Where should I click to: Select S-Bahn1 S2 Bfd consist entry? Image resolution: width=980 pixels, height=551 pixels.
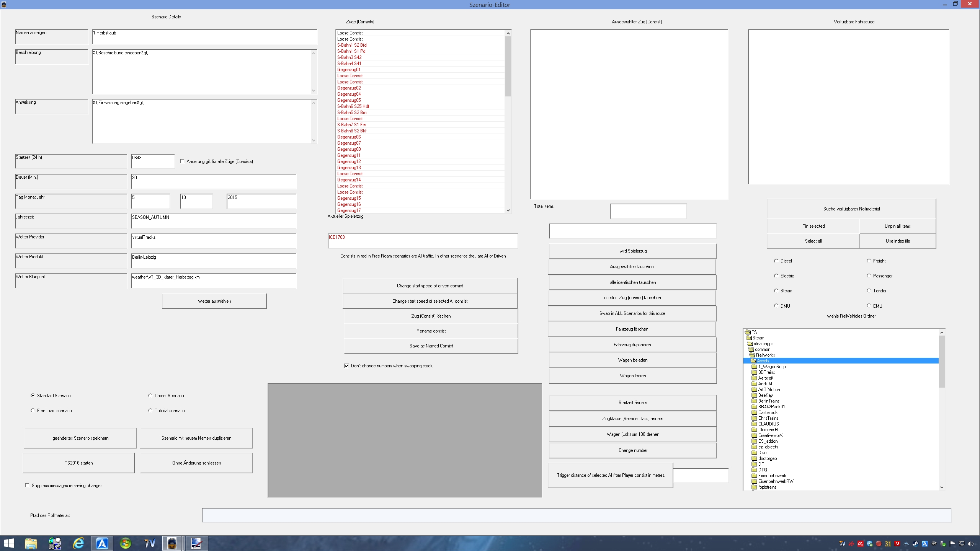click(351, 45)
